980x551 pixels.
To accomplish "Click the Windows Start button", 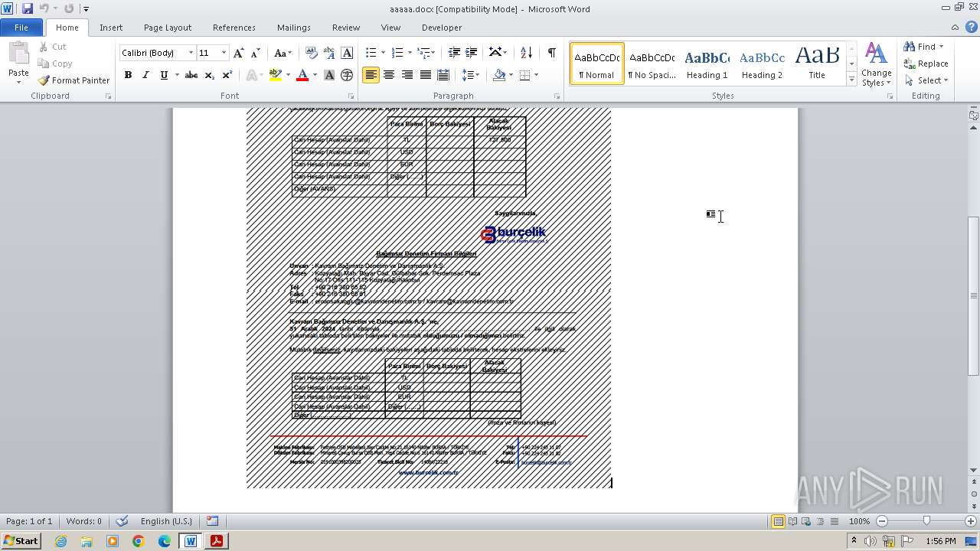I will pyautogui.click(x=21, y=541).
